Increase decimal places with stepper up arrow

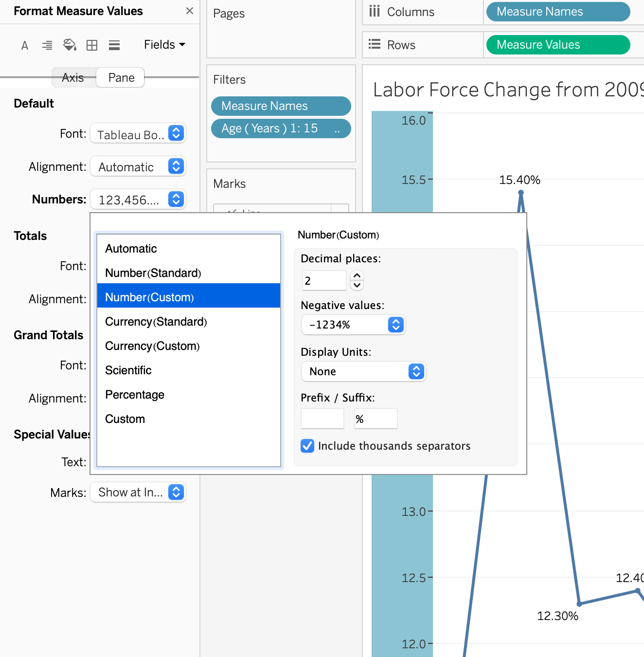[x=357, y=275]
